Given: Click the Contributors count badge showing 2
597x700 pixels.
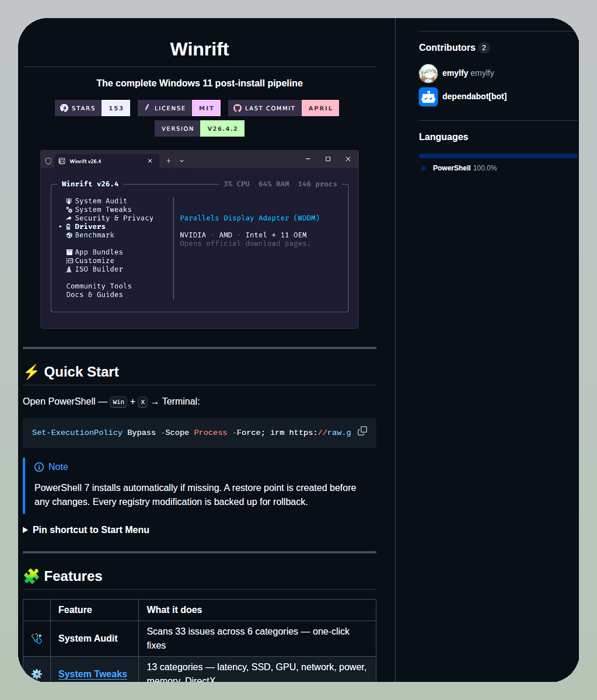Looking at the screenshot, I should pyautogui.click(x=484, y=48).
